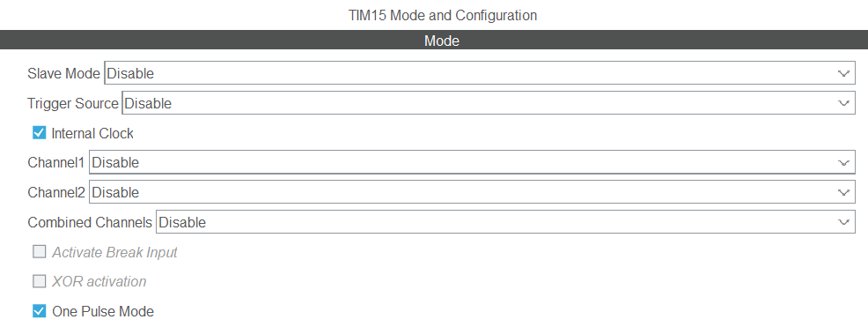Open the Slave Mode dropdown arrow
The width and height of the screenshot is (868, 327).
pos(843,73)
